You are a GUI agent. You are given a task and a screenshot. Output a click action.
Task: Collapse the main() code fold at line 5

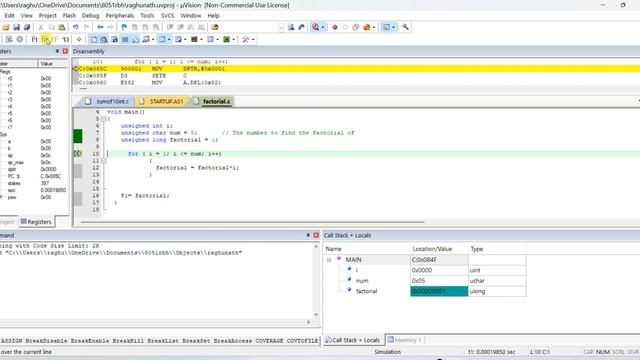tap(104, 119)
